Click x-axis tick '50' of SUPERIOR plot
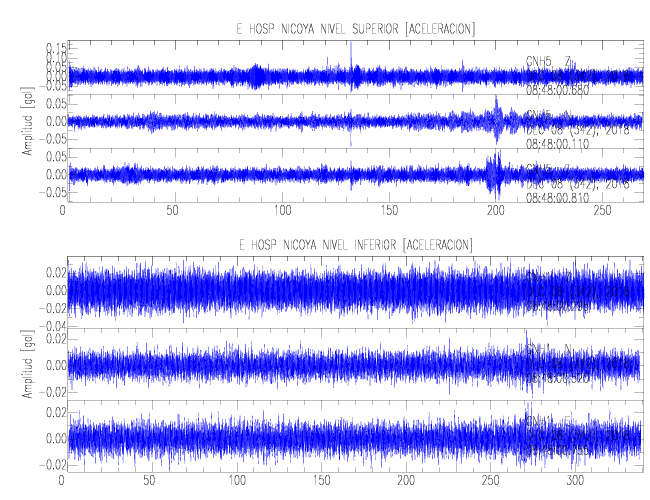 pos(173,211)
